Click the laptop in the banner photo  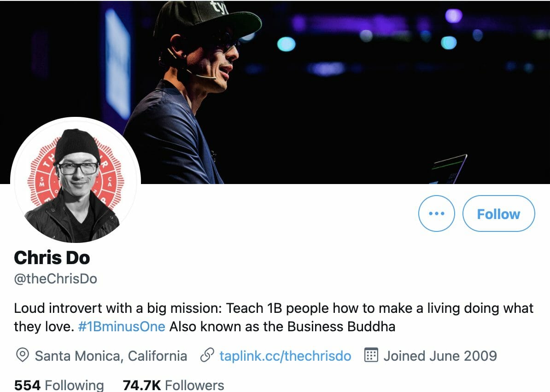point(449,169)
